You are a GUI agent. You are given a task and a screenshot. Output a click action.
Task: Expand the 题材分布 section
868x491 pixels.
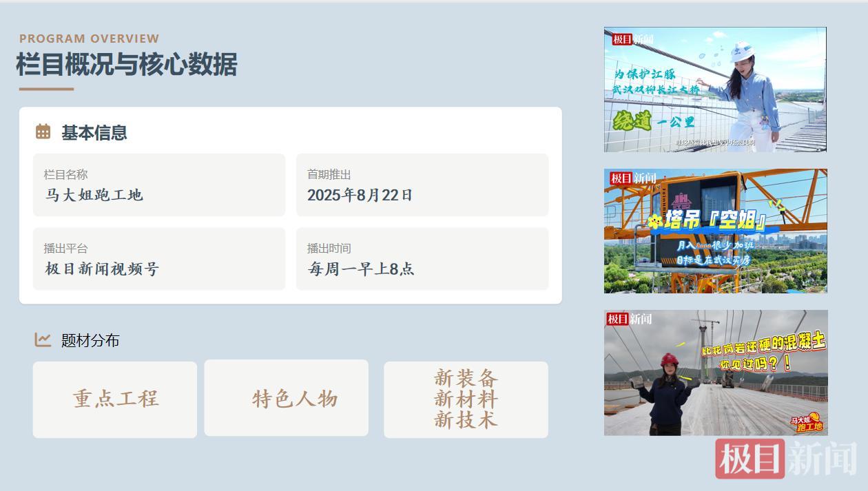pos(89,339)
